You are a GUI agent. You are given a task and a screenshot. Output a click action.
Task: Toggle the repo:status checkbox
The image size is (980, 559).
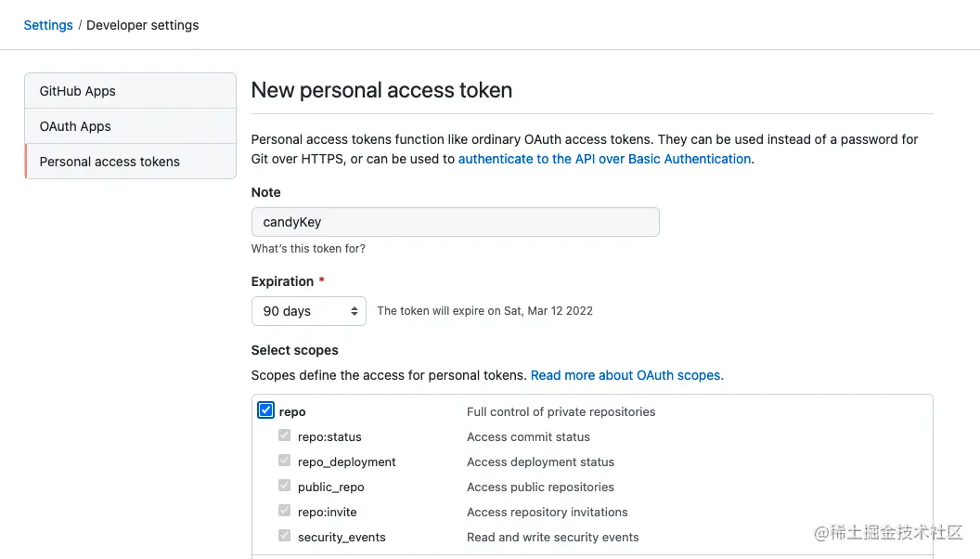coord(284,435)
